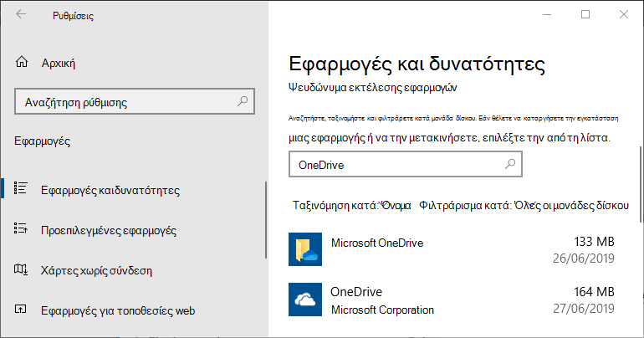Viewport: 644px width, 338px height.
Task: Minimize the Ρυθμίσεις window
Action: coord(547,14)
